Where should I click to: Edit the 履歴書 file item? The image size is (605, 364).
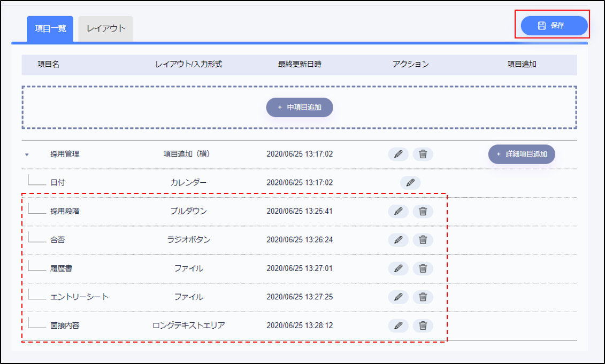(398, 268)
